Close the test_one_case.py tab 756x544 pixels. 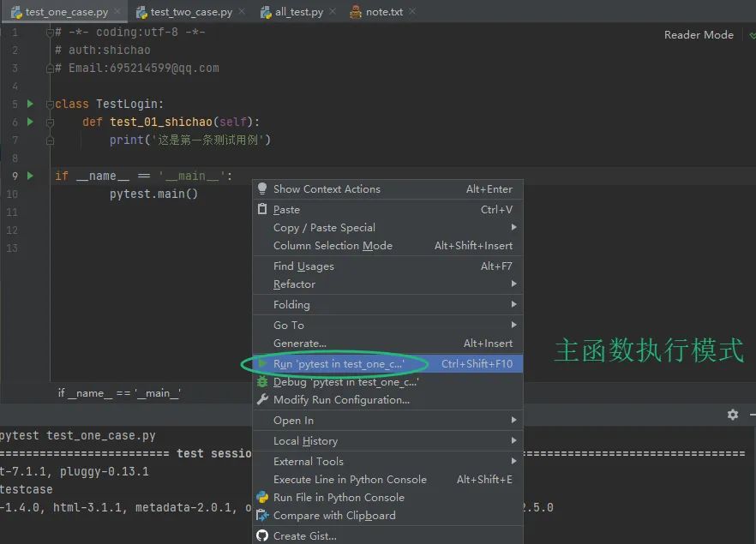pyautogui.click(x=117, y=11)
